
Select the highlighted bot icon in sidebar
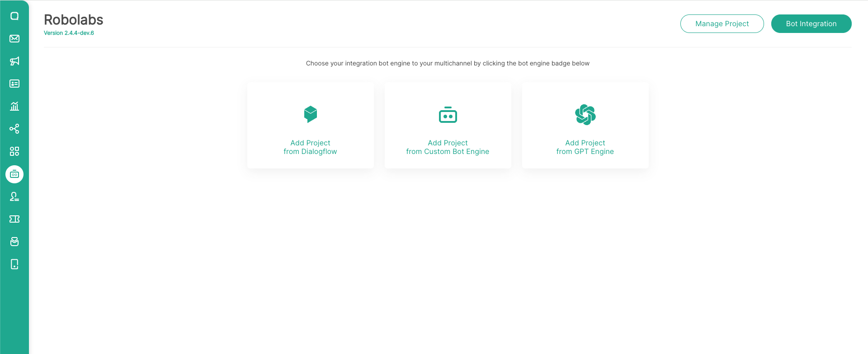coord(14,174)
